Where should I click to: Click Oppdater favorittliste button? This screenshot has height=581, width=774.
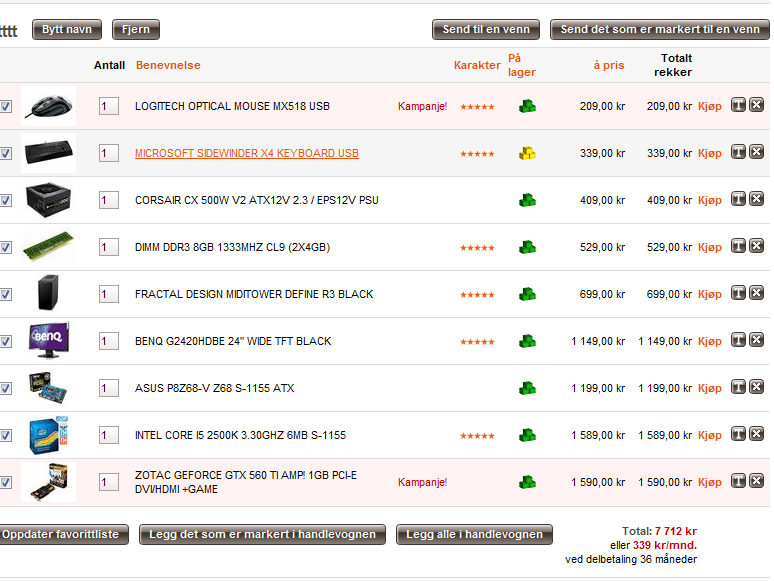point(63,534)
